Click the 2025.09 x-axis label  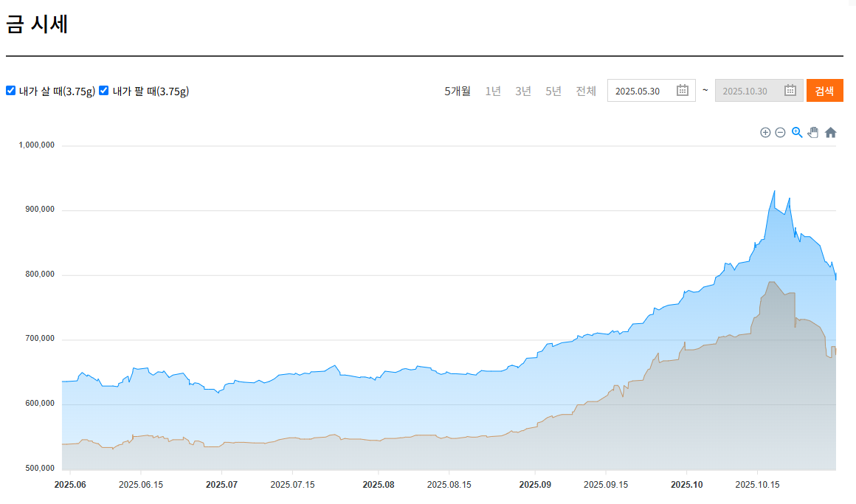(535, 485)
